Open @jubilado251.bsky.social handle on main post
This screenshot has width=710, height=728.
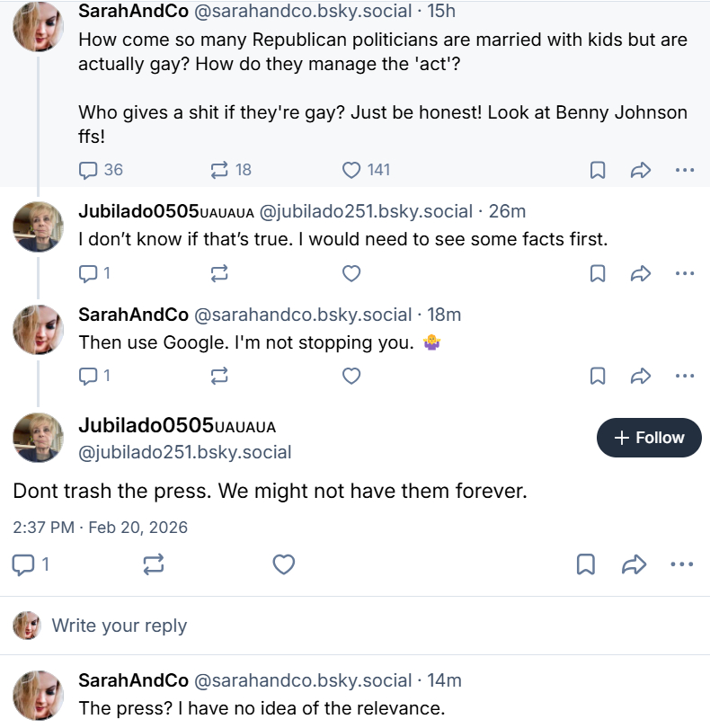click(185, 452)
